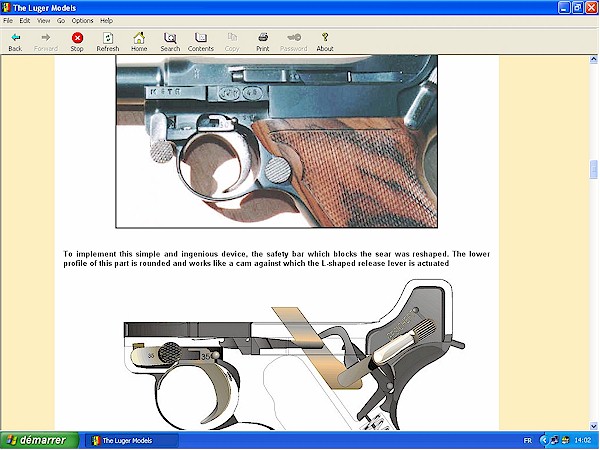Close The Luger Models window
This screenshot has height=450, width=600.
point(592,8)
